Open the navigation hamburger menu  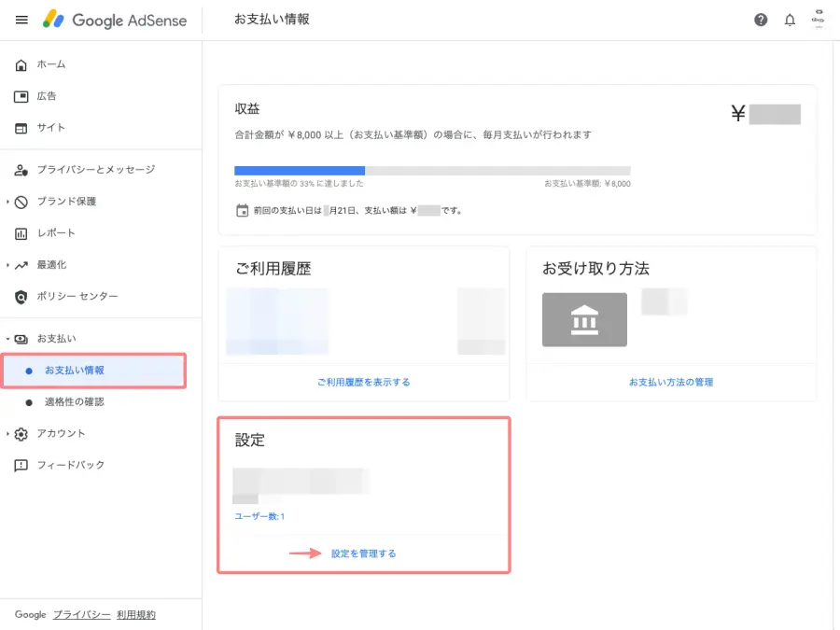click(x=21, y=20)
